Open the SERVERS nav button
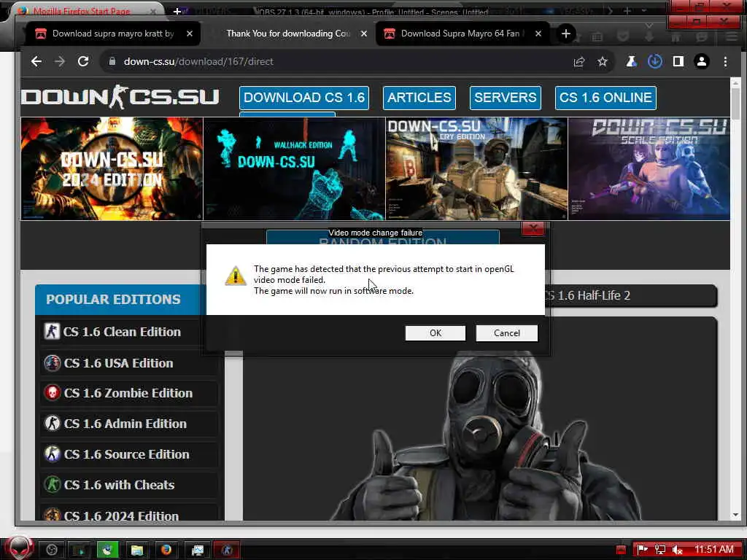Screen dimensions: 747x560 click(x=505, y=98)
